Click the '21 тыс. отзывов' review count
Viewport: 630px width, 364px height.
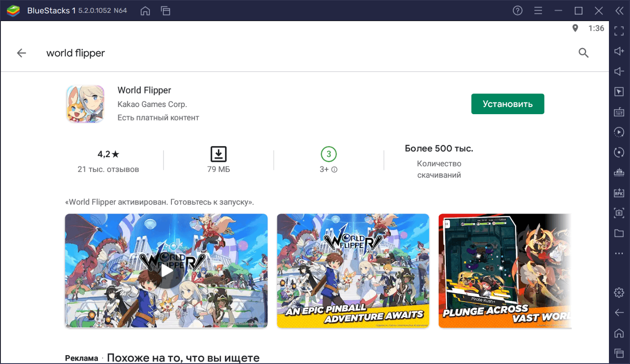coord(108,169)
